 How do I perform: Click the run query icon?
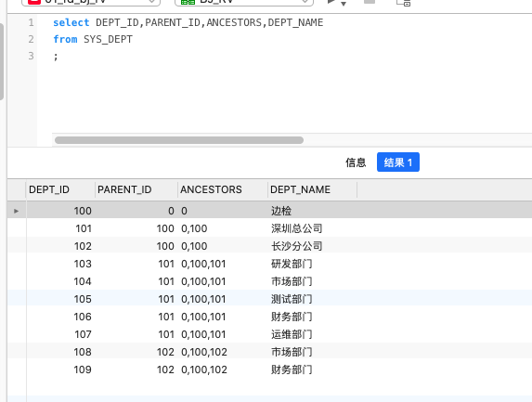click(331, 2)
